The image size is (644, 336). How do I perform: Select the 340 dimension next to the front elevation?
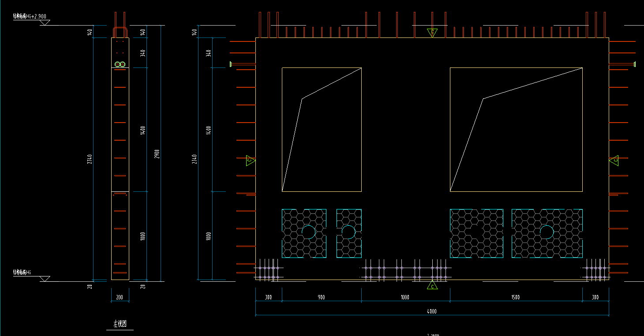click(x=209, y=53)
